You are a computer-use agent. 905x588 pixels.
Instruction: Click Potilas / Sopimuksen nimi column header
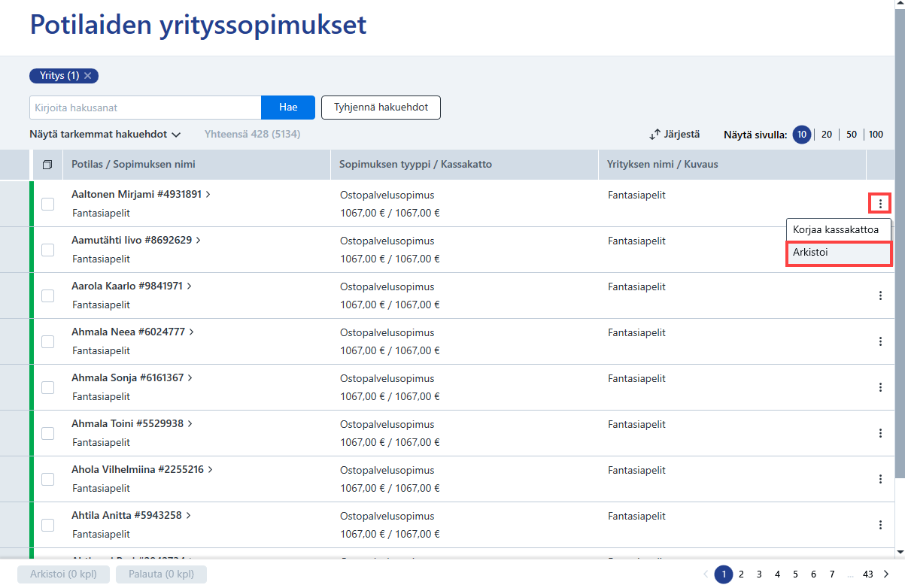coord(198,165)
